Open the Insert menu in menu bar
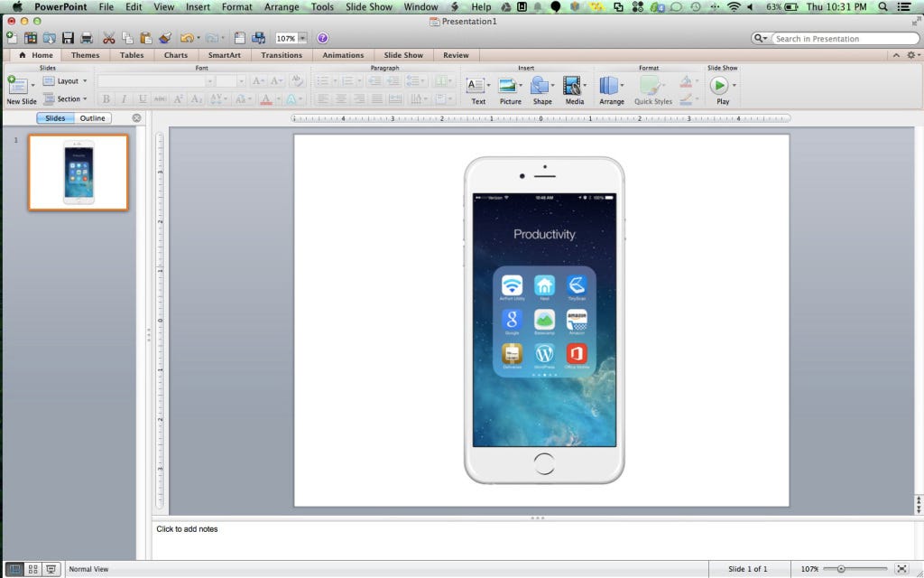The height and width of the screenshot is (578, 924). 198,7
